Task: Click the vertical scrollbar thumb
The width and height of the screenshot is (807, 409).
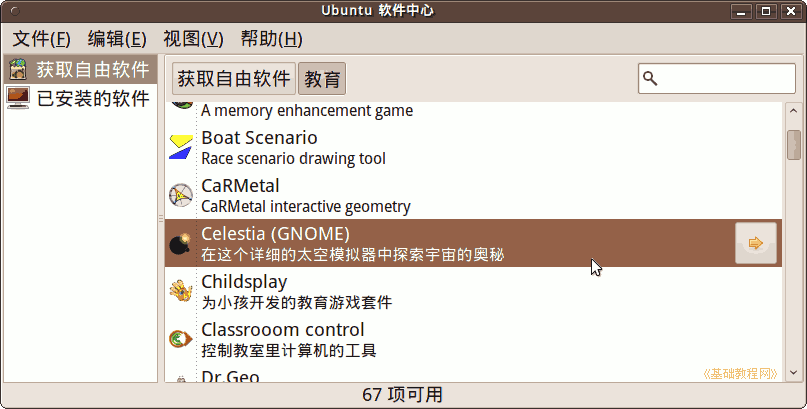Action: [793, 145]
